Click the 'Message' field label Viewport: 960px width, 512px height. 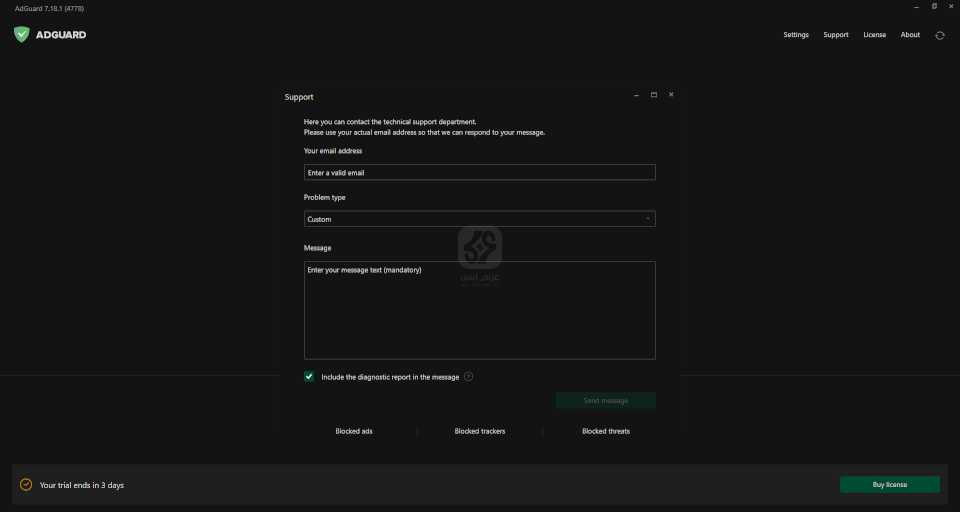pos(317,247)
